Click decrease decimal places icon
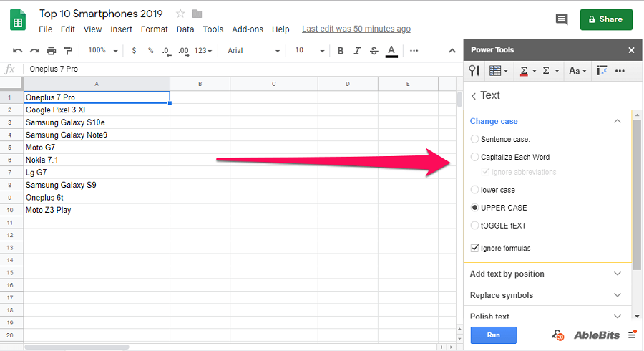Screen dimensions: 644x351 click(166, 51)
